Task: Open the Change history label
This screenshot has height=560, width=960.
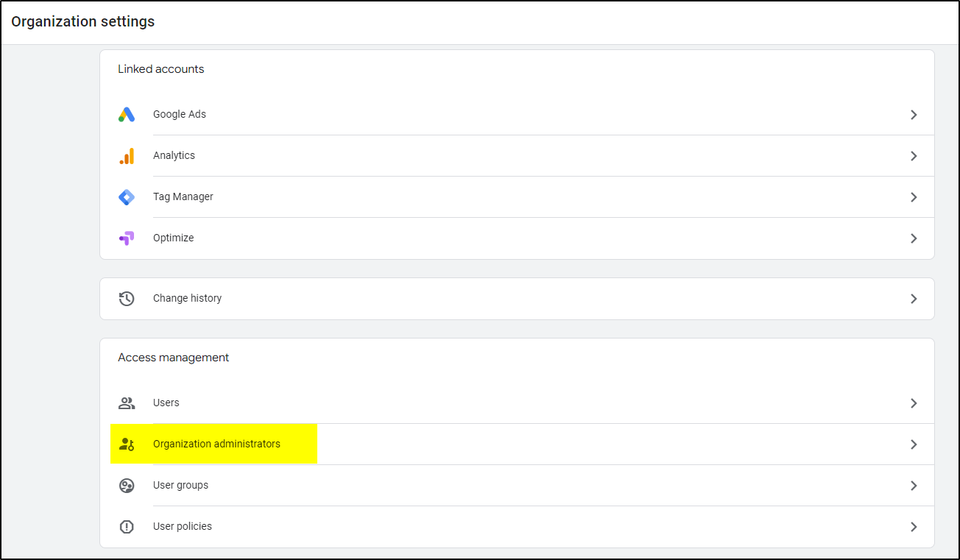Action: [187, 299]
